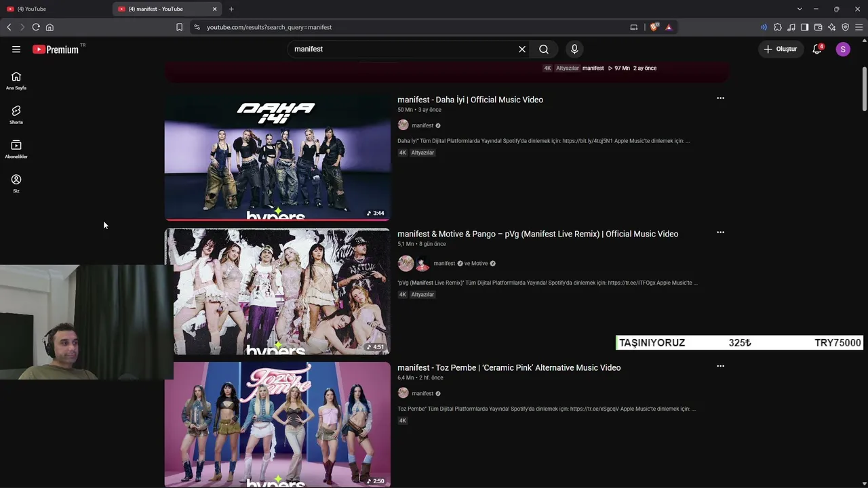
Task: Go to YouTube Premium home via logo
Action: (x=56, y=49)
